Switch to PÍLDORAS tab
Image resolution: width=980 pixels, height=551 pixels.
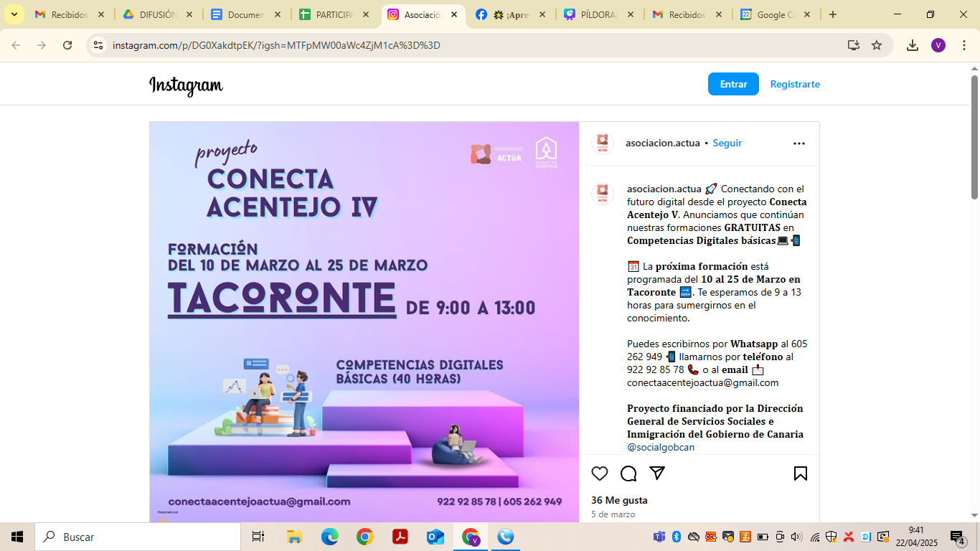(599, 14)
